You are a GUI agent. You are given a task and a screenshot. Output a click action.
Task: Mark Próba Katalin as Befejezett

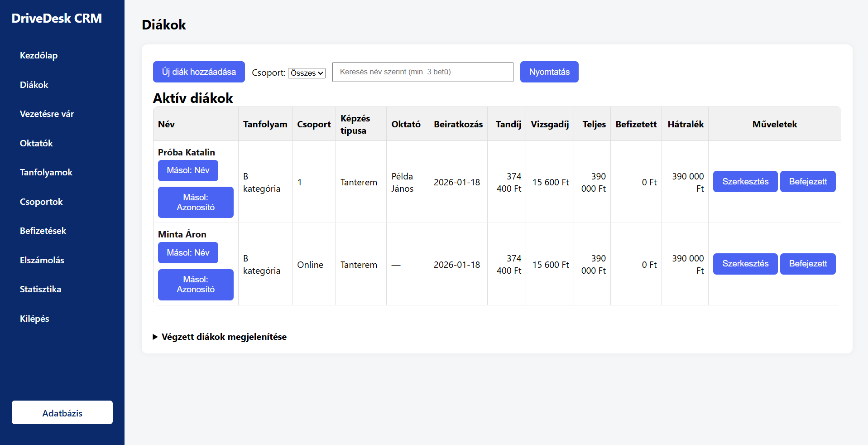(x=808, y=181)
